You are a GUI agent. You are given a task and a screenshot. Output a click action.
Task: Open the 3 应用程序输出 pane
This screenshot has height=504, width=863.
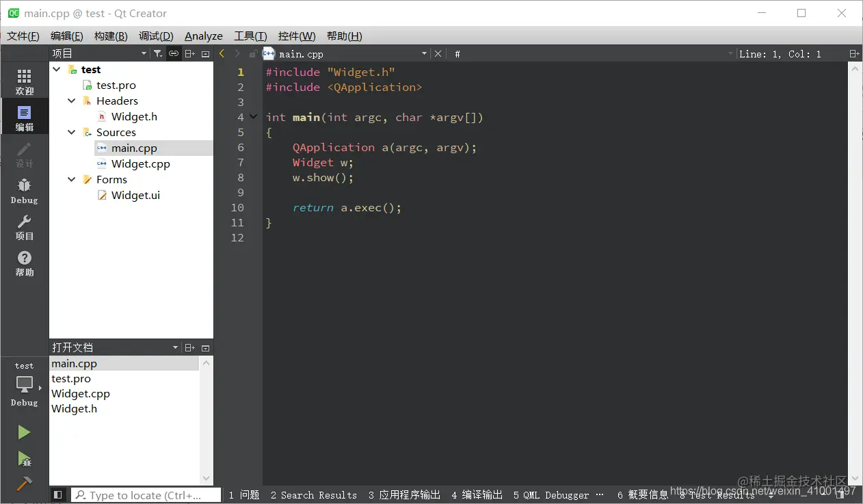click(404, 495)
